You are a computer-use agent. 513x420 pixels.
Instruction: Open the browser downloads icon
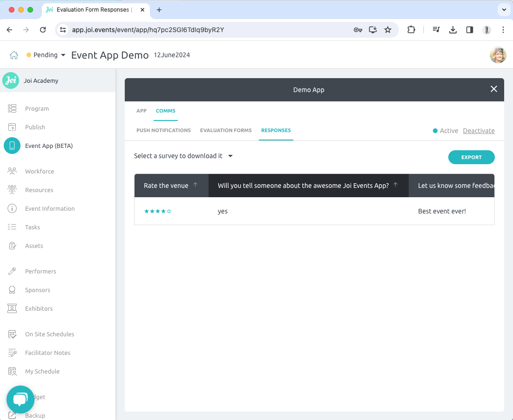click(x=453, y=30)
